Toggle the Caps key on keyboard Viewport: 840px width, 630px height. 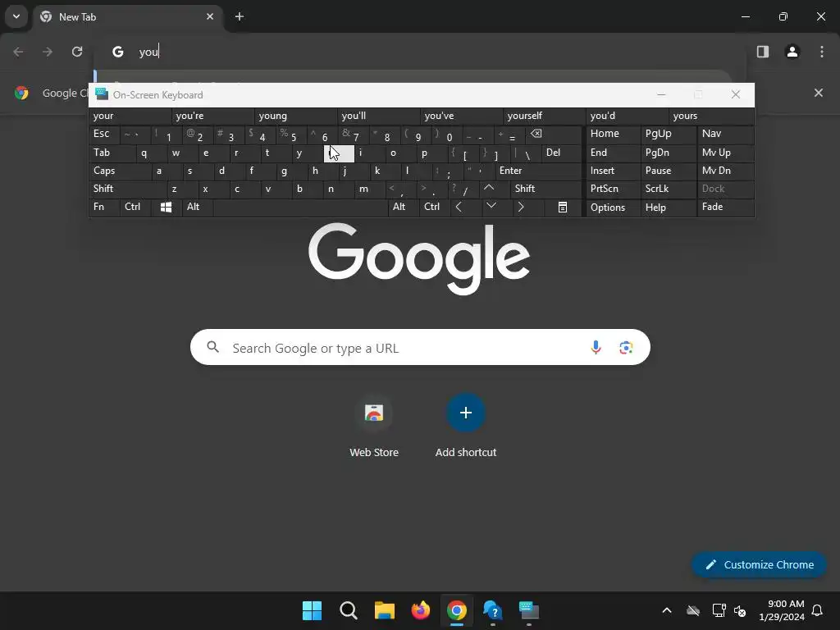[x=120, y=171]
